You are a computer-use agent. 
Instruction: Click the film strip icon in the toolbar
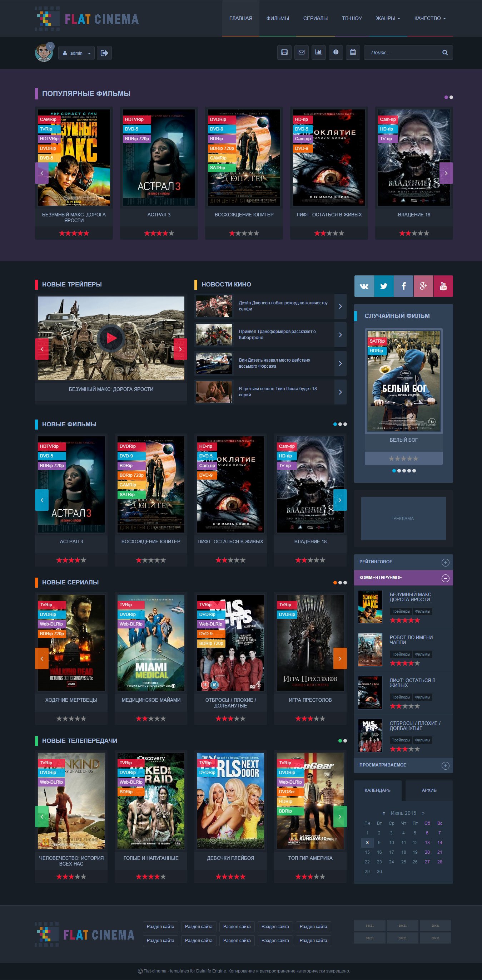point(284,53)
